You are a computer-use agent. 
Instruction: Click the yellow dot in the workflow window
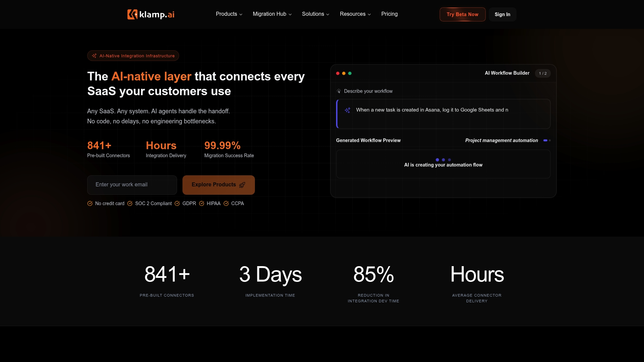[344, 73]
